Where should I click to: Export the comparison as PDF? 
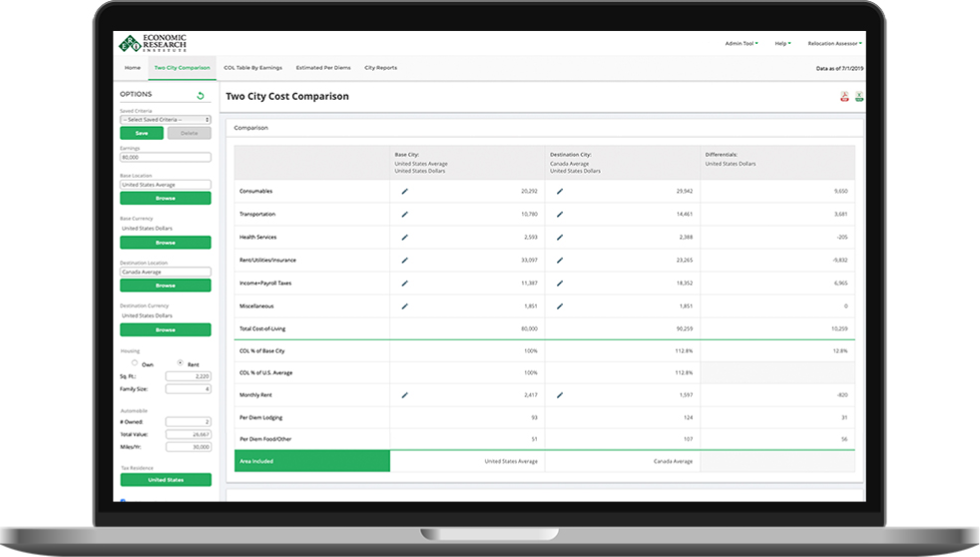(844, 97)
